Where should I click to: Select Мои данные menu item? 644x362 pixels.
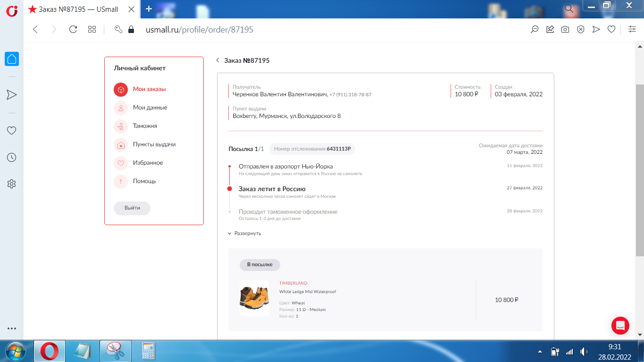click(x=150, y=108)
